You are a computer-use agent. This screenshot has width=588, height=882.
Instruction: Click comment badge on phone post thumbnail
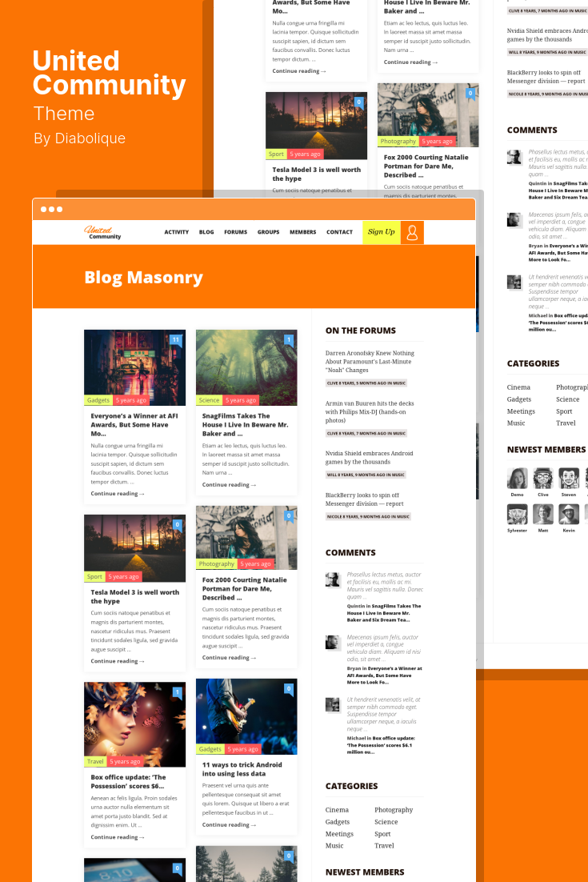click(x=177, y=868)
